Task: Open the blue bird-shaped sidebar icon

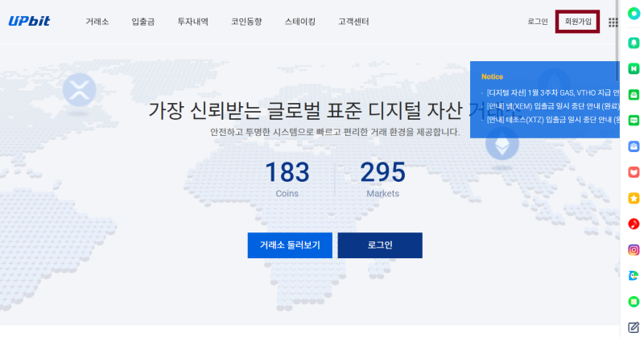Action: [x=634, y=276]
